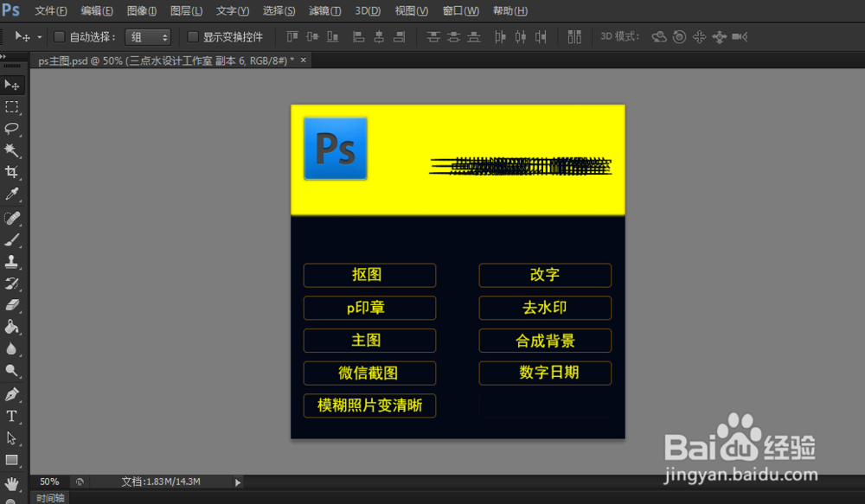This screenshot has width=865, height=504.
Task: Choose 3D Pan mode icon
Action: (x=700, y=37)
